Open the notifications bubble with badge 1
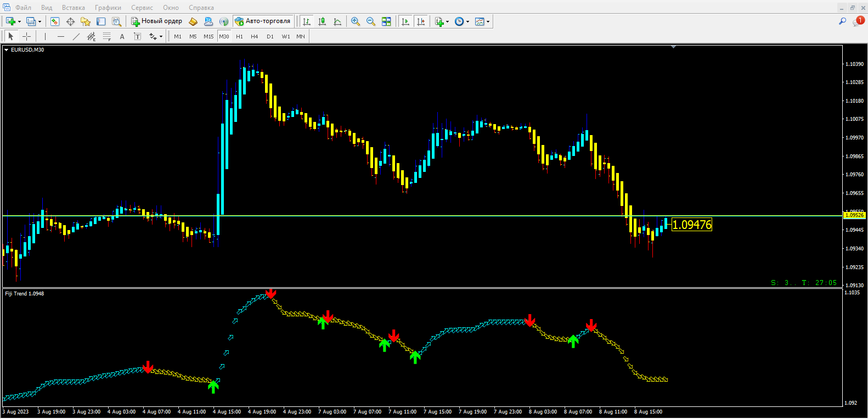The width and height of the screenshot is (868, 419). [x=858, y=21]
